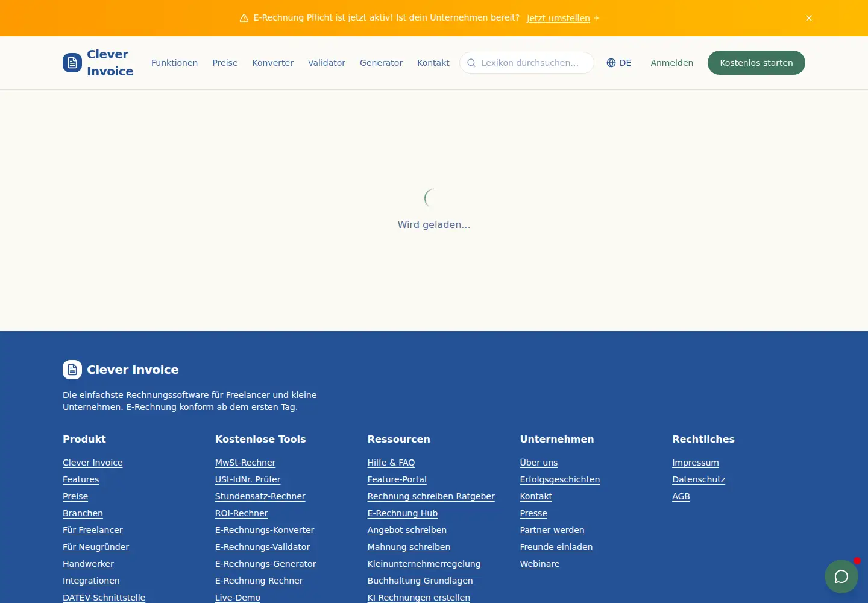Screen dimensions: 868x603
Task: Open the Konverter nav item
Action: point(273,63)
